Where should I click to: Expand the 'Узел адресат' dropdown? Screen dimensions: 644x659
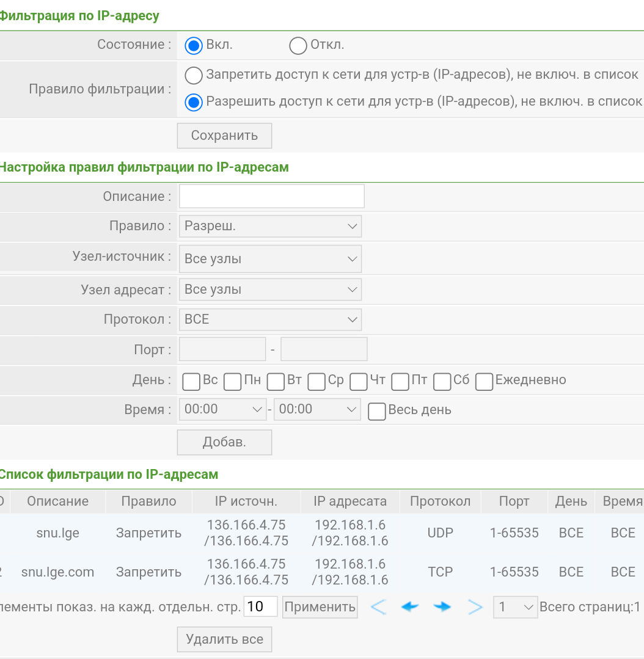coord(270,289)
